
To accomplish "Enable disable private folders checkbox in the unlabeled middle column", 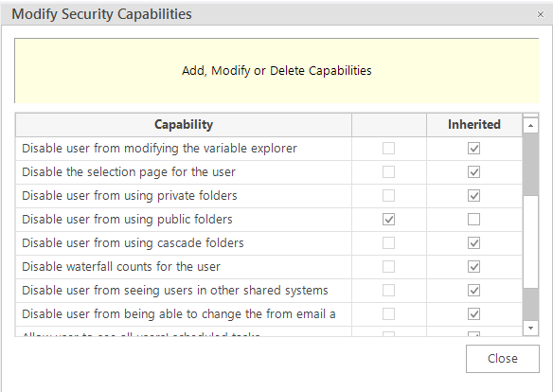I will [x=388, y=196].
